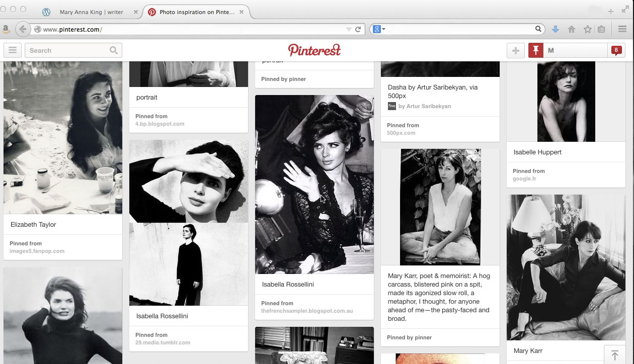Reload the page with the refresh icon
This screenshot has height=364, width=634.
[x=358, y=29]
